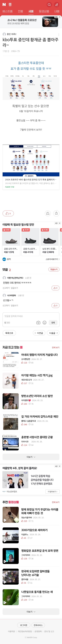Focus the comment input field
Viewport: 62px width, 644px height.
point(31,316)
